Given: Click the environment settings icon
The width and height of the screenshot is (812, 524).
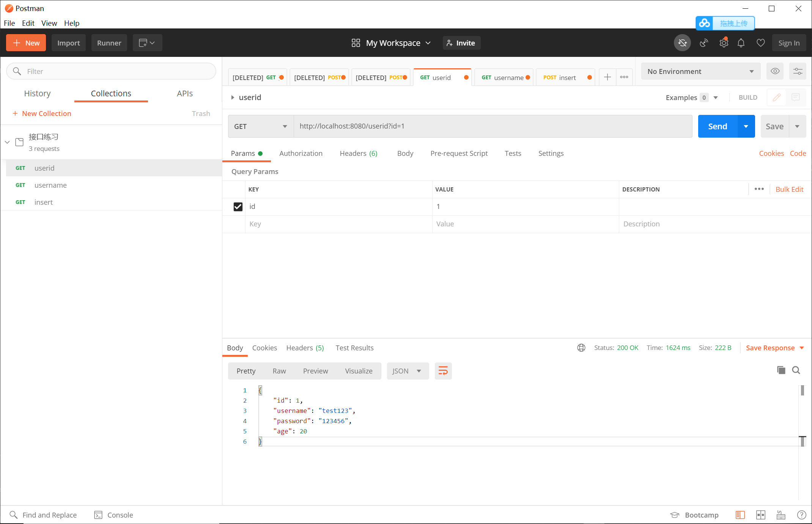Looking at the screenshot, I should (798, 71).
